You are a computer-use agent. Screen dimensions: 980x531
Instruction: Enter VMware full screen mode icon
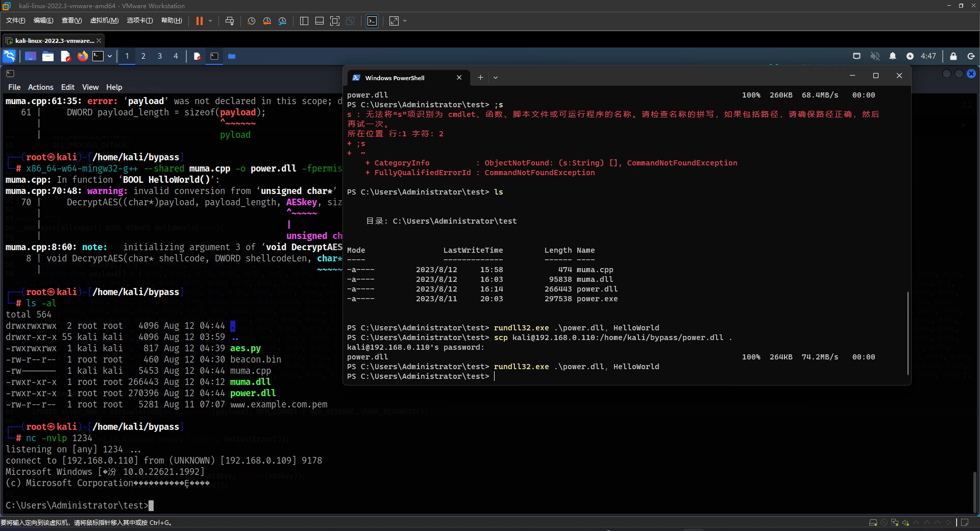click(335, 21)
